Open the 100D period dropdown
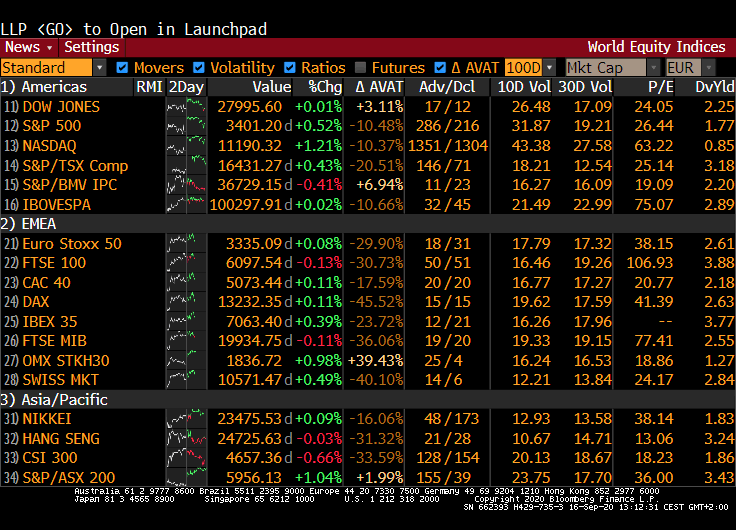This screenshot has width=736, height=530. tap(530, 68)
